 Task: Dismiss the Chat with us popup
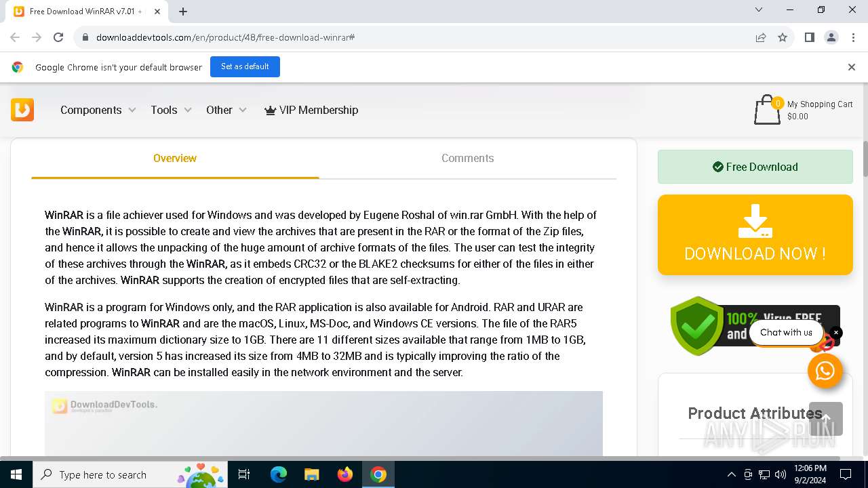836,332
